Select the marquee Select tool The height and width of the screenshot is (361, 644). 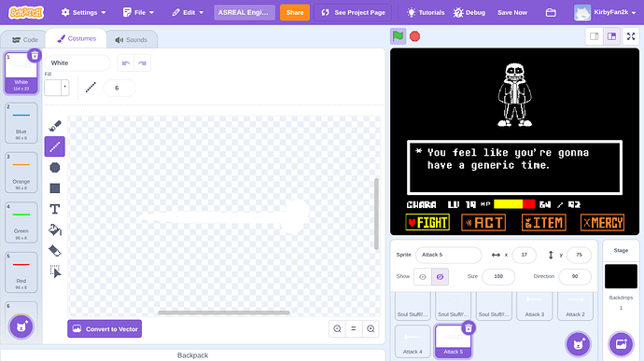(x=55, y=271)
